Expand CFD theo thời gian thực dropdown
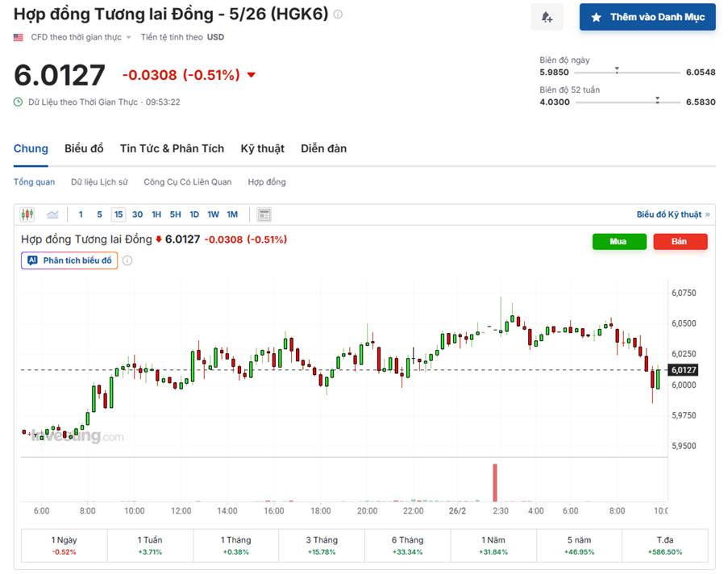 [x=129, y=38]
